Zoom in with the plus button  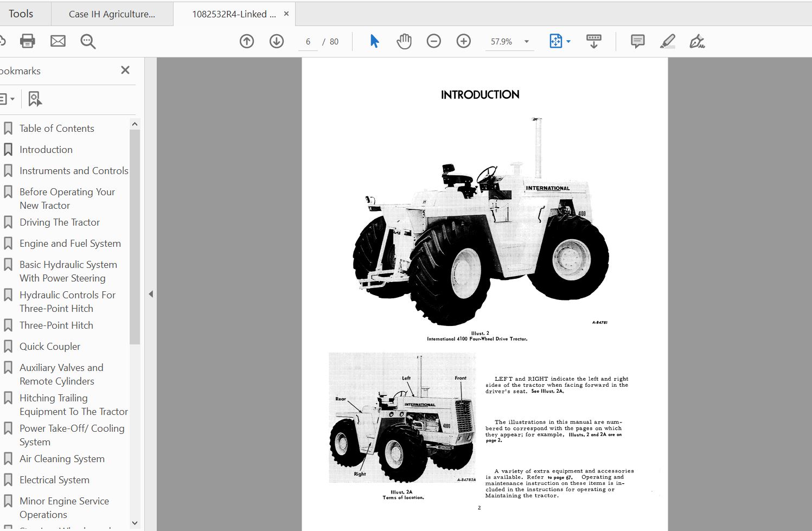[464, 41]
